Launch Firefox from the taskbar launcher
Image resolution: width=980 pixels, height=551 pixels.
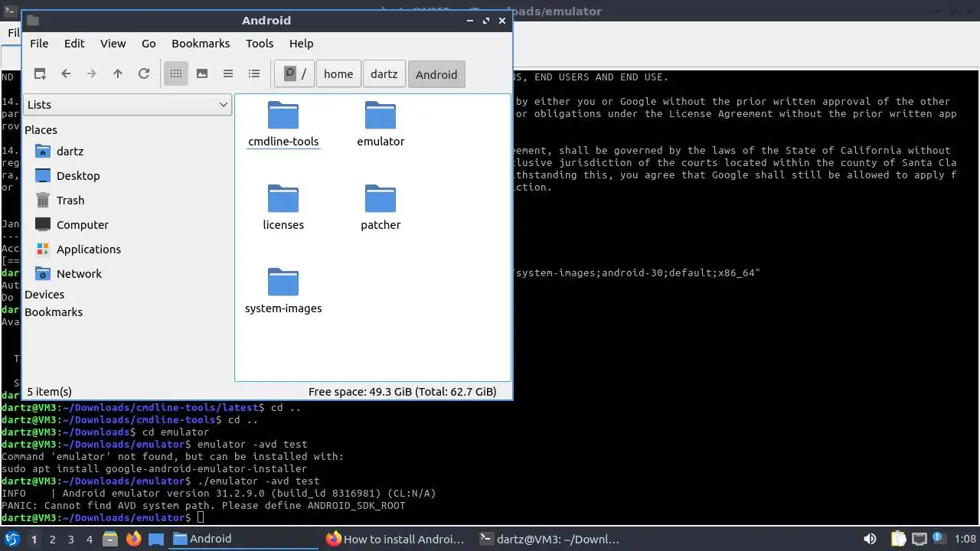(133, 539)
